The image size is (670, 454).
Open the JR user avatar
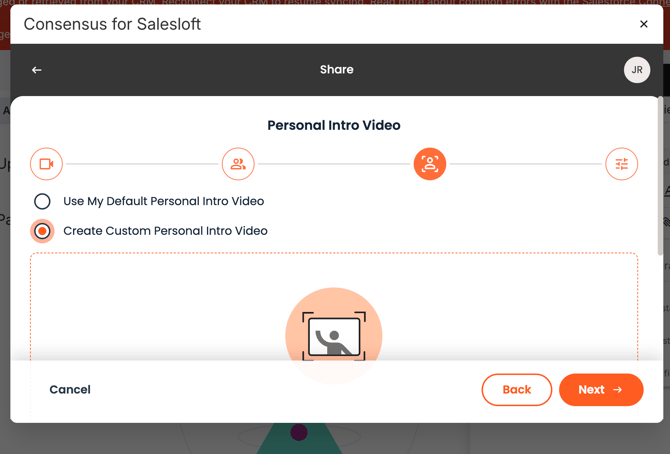coord(637,70)
